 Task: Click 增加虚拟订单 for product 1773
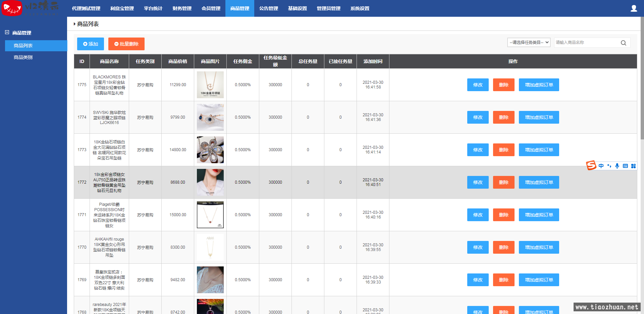point(539,150)
